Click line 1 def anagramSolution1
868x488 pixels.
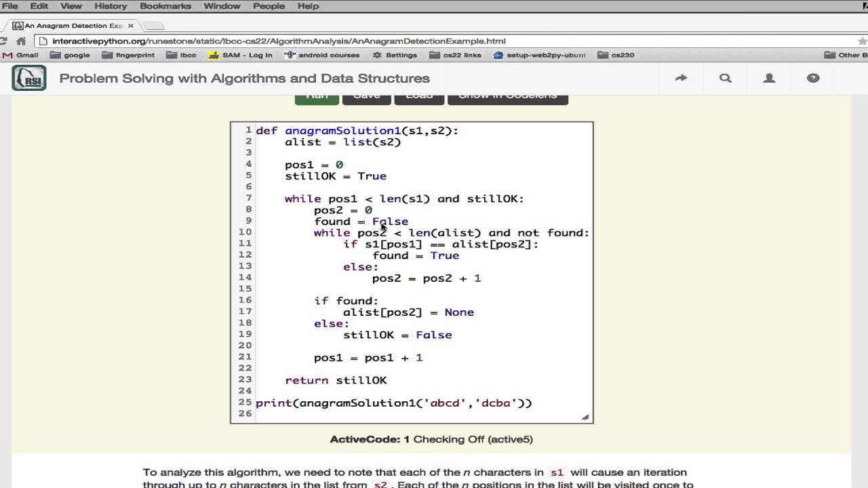click(x=357, y=131)
